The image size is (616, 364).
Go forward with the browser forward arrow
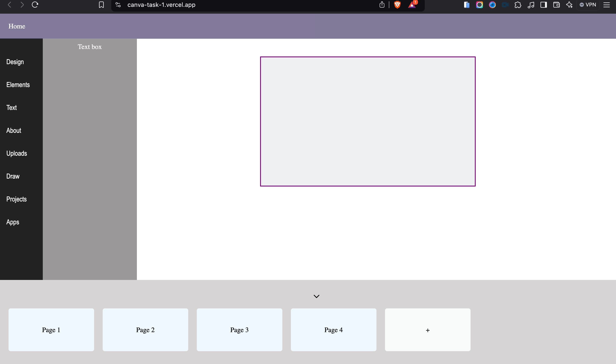22,5
